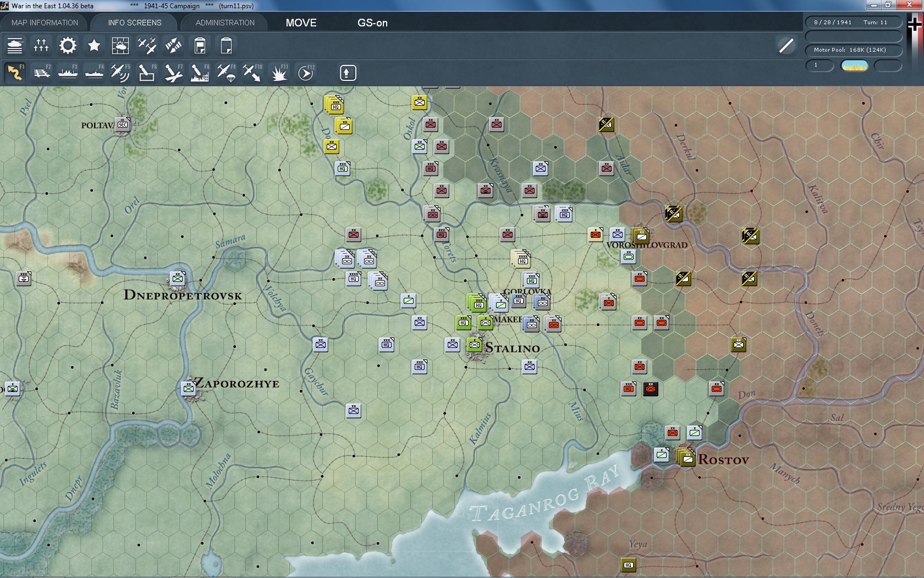Viewport: 924px width, 578px height.
Task: Open the Order of Battle tank icon
Action: 15,46
